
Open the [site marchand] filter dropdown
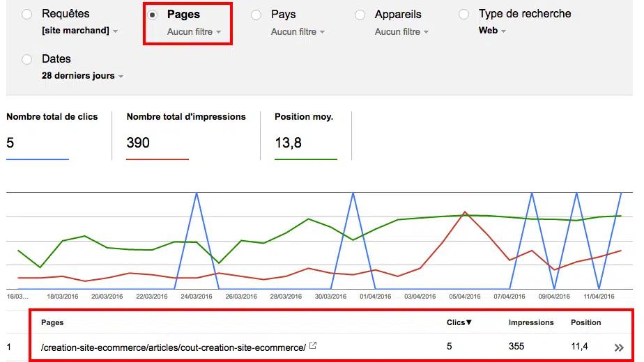(79, 31)
